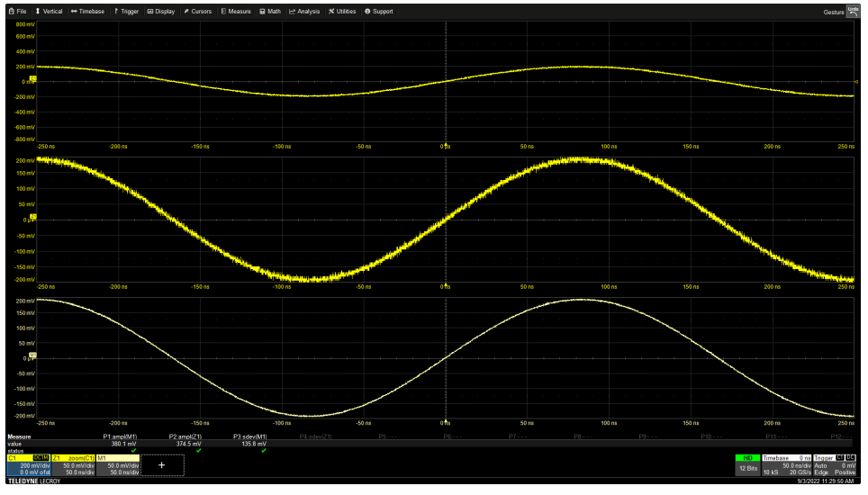Open the Display menu
Image resolution: width=868 pixels, height=495 pixels.
(x=161, y=11)
